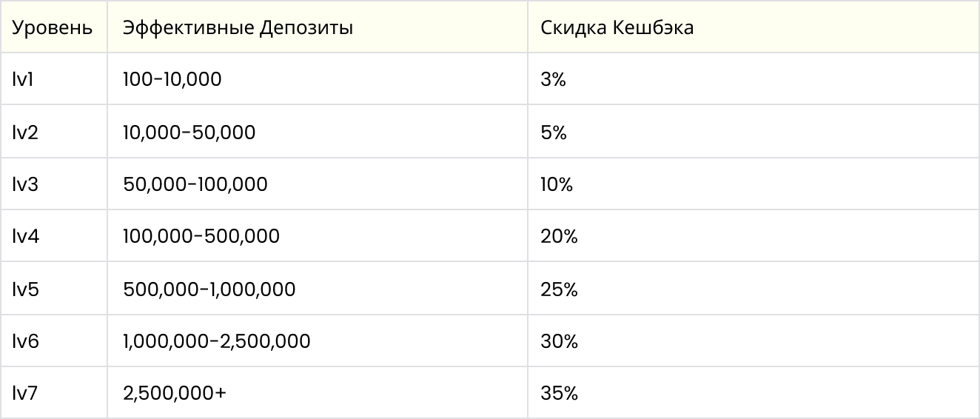980x419 pixels.
Task: Click the 20% cashback cell
Action: click(x=754, y=236)
